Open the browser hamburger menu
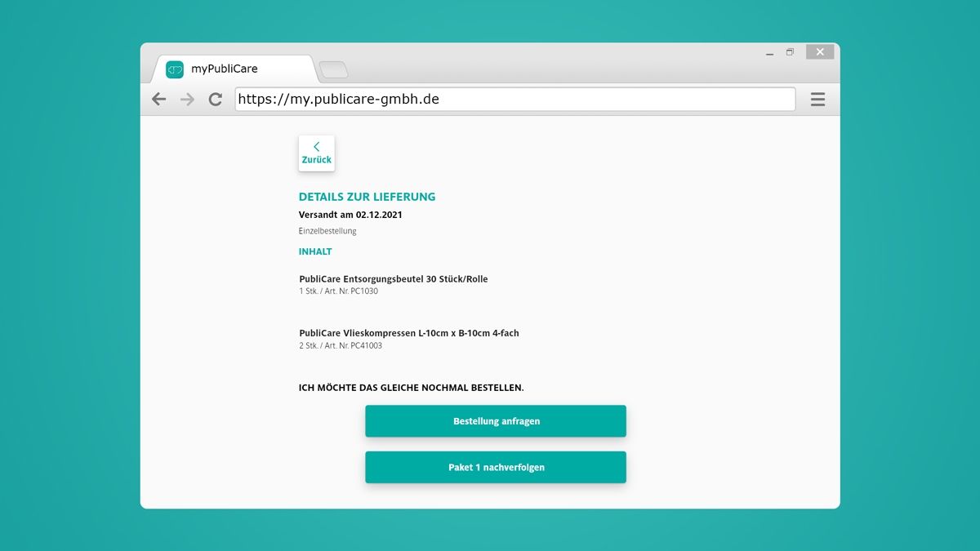980x551 pixels. (817, 100)
